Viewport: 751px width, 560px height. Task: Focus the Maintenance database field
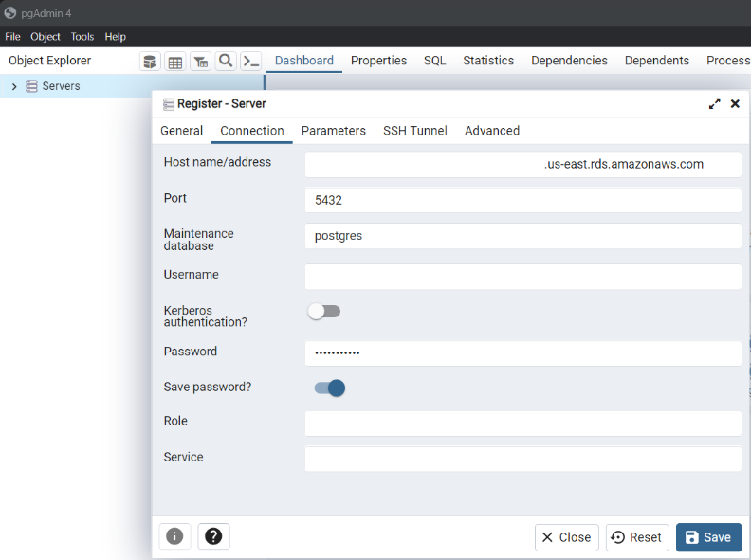pyautogui.click(x=523, y=236)
